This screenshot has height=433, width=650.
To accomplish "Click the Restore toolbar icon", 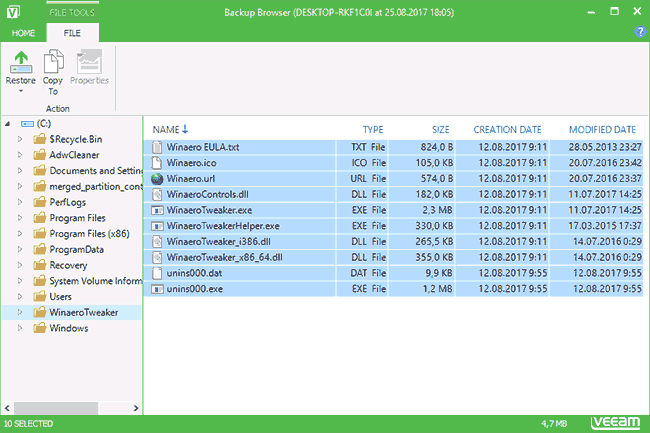I will (21, 62).
